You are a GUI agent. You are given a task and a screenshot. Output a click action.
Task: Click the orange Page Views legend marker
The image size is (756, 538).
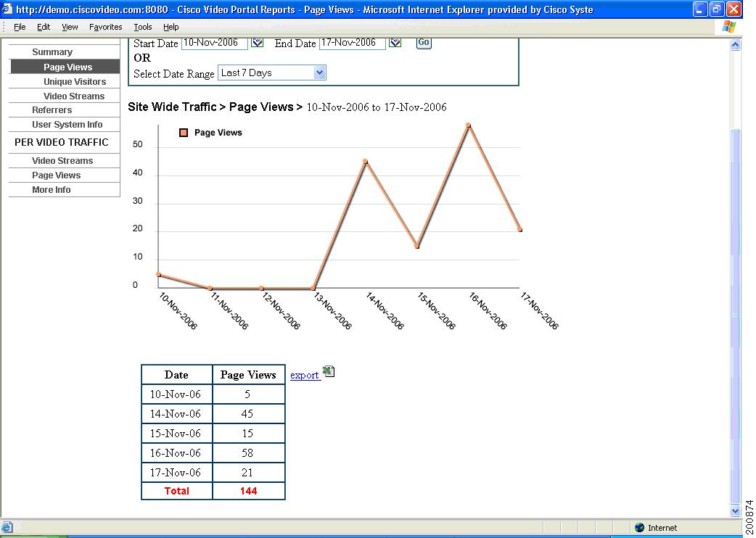tap(184, 133)
